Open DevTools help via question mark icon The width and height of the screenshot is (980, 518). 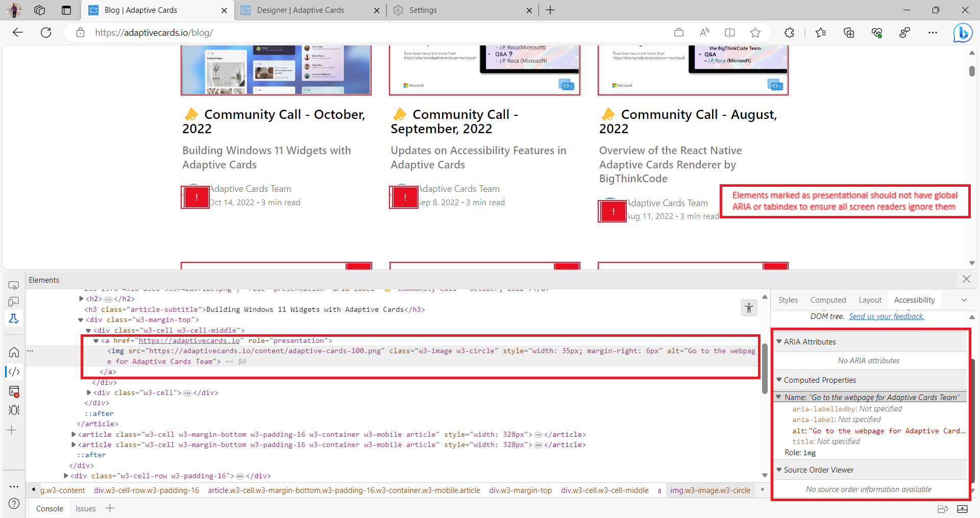14,504
